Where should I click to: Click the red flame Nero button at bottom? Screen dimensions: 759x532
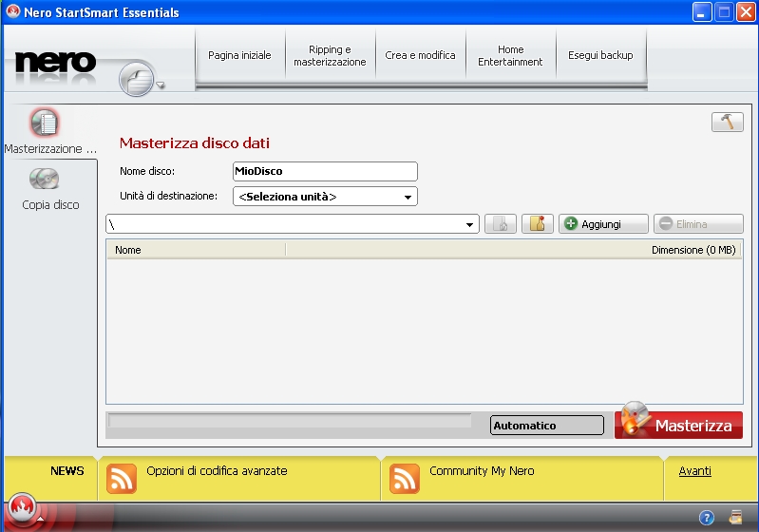click(22, 507)
